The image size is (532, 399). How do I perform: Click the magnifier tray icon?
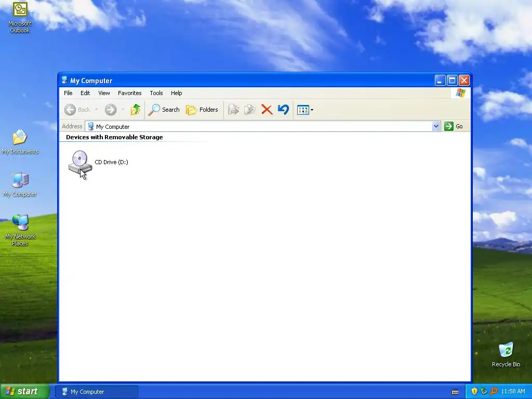click(494, 391)
